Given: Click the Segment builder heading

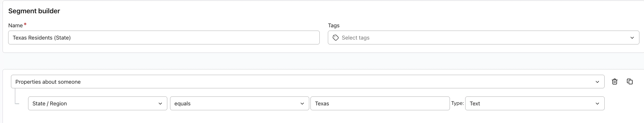Looking at the screenshot, I should tap(34, 11).
